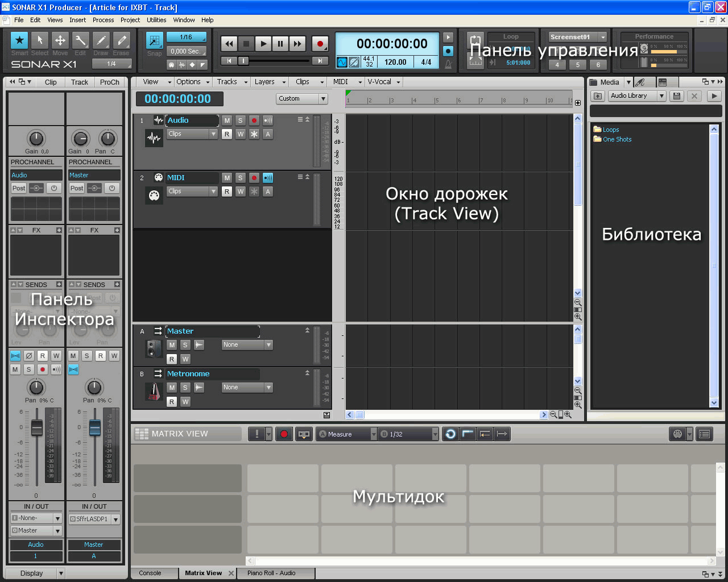Select screenset number 5

click(x=577, y=65)
